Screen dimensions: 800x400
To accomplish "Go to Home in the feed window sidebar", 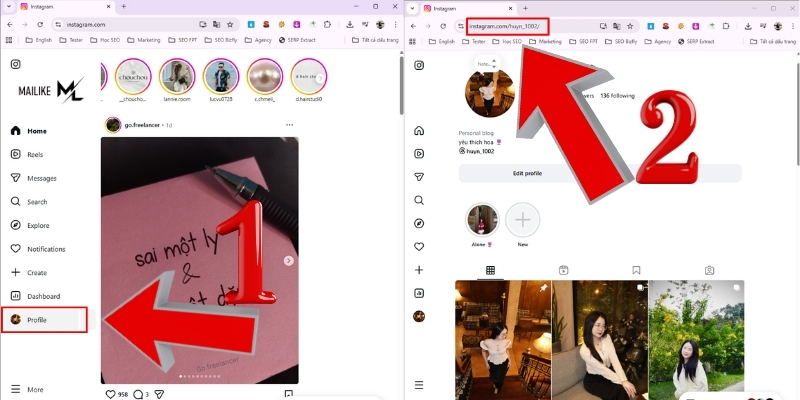I will (x=29, y=131).
